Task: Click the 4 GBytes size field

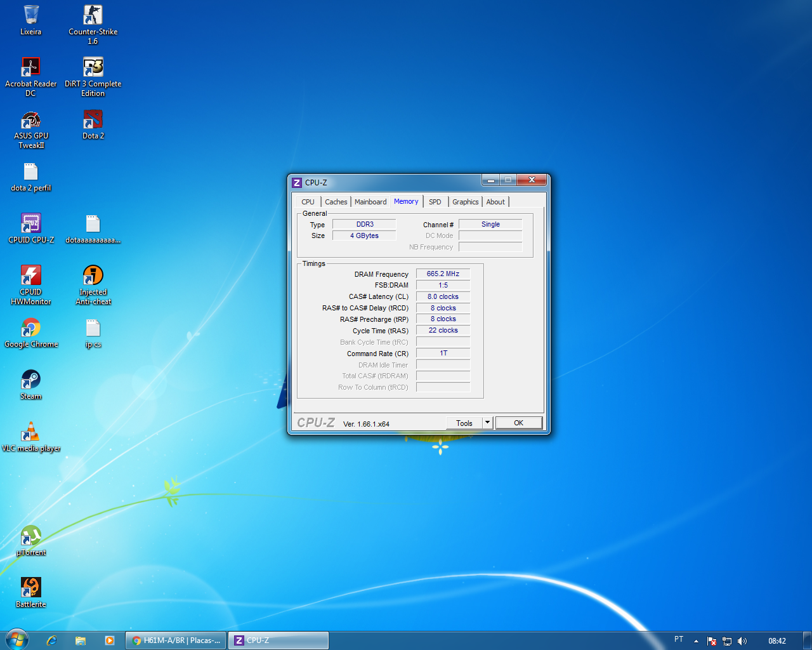Action: (x=365, y=235)
